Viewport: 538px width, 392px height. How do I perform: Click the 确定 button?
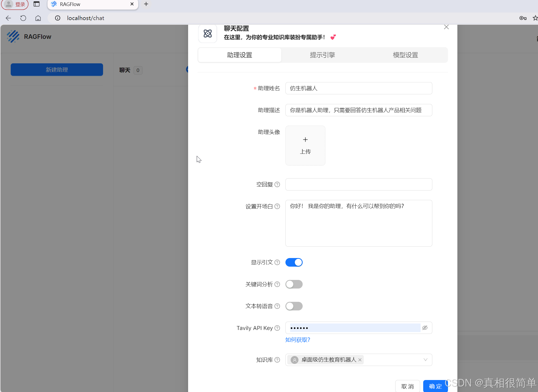(x=435, y=386)
